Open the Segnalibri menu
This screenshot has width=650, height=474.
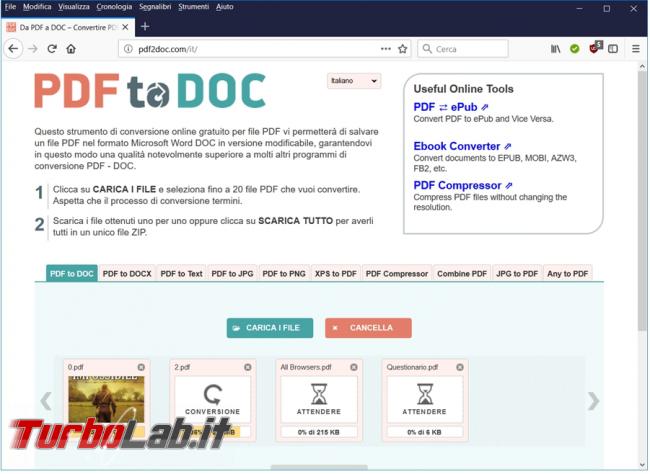tap(155, 7)
